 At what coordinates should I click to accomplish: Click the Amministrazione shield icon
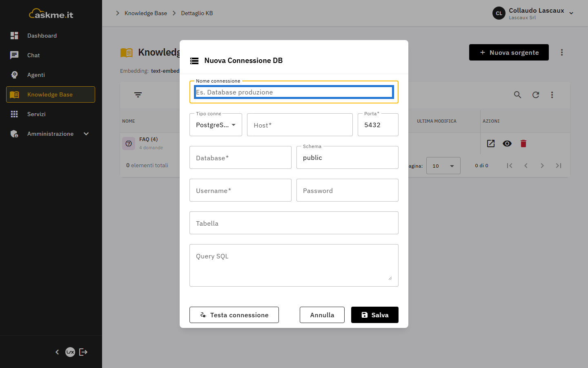tap(14, 134)
